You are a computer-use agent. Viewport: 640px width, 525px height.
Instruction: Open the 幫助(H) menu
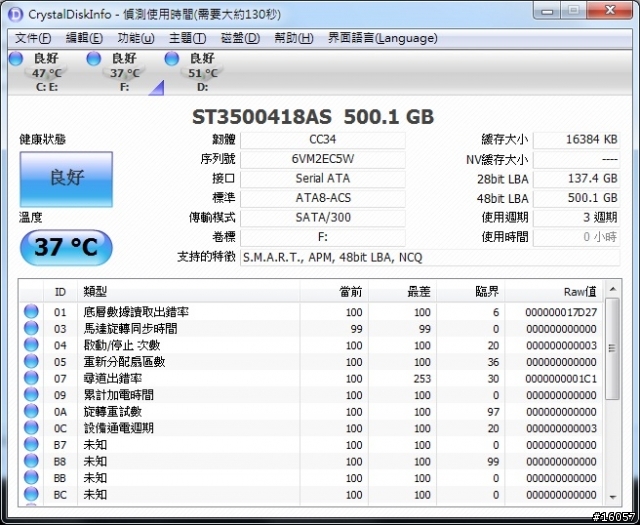click(293, 38)
